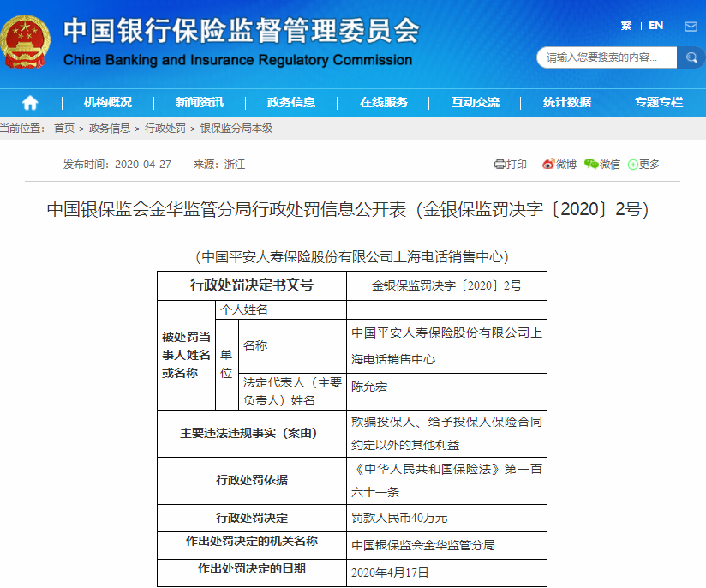This screenshot has height=588, width=706.
Task: Switch language to EN
Action: click(656, 26)
